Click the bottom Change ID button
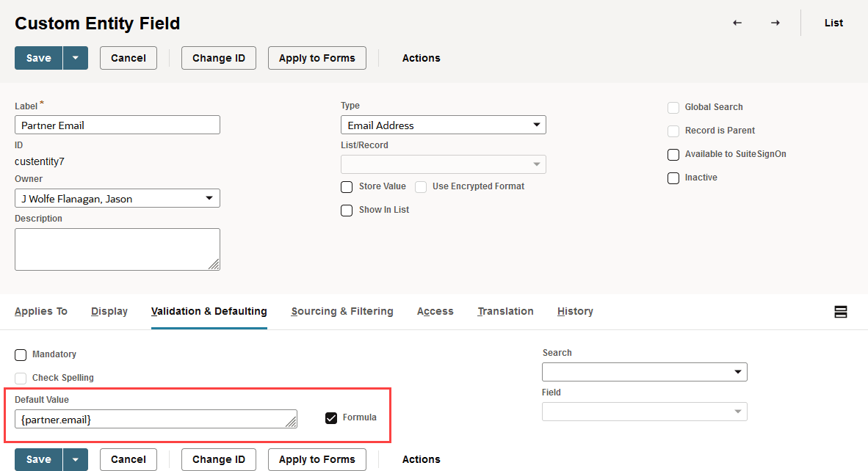 coord(219,459)
